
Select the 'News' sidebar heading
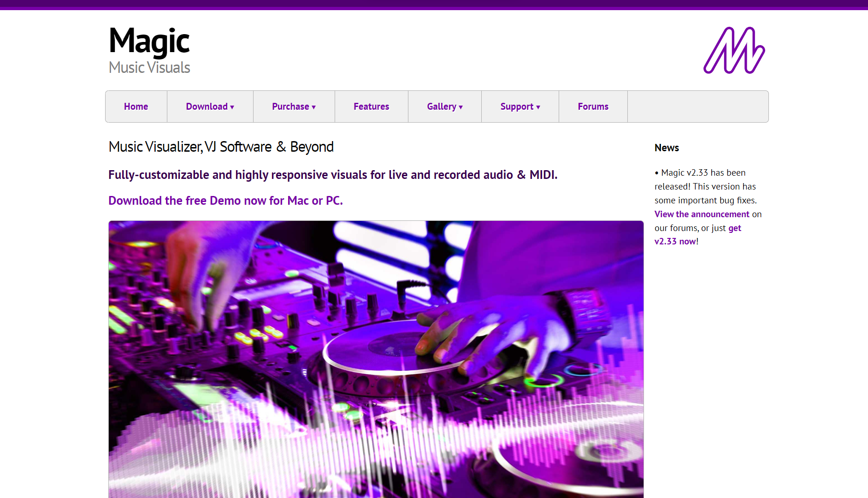pyautogui.click(x=667, y=148)
